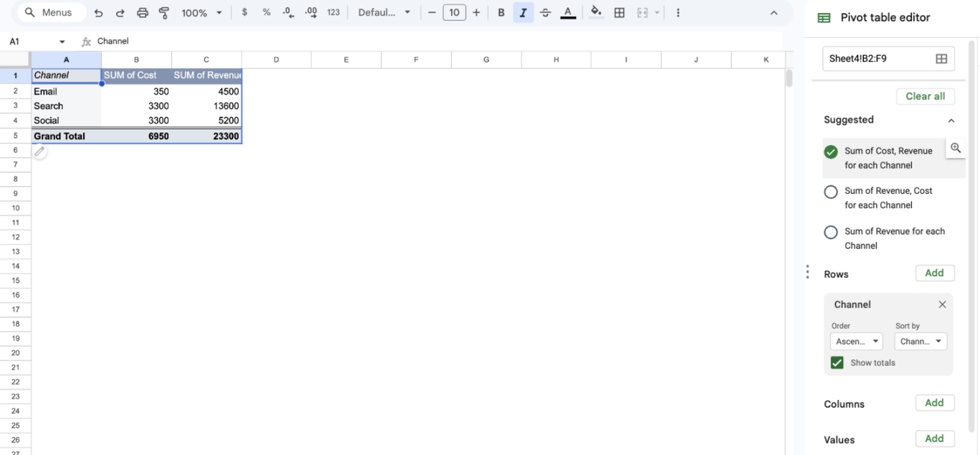
Task: Select the Grand Total cell
Action: (x=66, y=136)
